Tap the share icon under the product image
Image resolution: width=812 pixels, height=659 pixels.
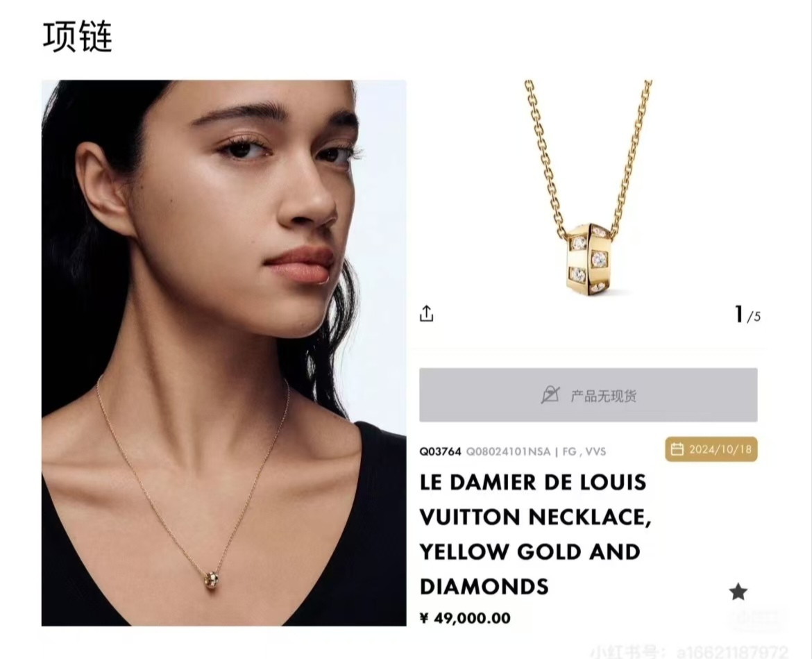pyautogui.click(x=426, y=313)
